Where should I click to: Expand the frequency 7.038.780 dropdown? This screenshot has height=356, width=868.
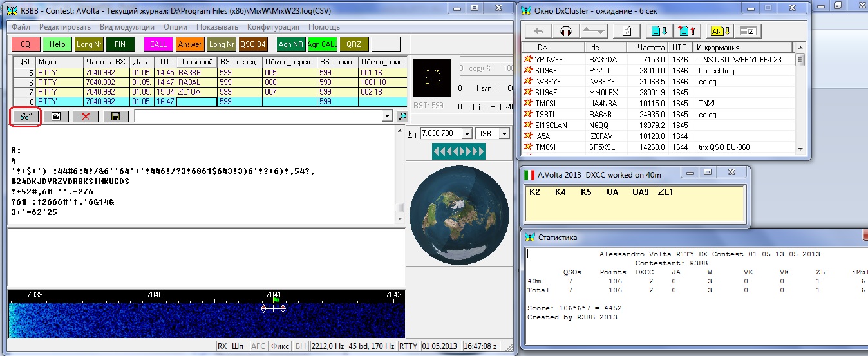coord(467,134)
